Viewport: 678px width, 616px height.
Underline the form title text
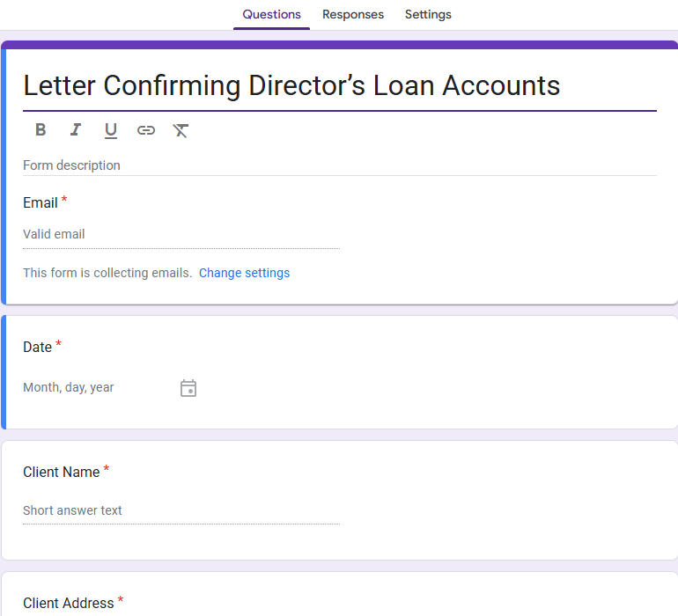click(x=111, y=130)
